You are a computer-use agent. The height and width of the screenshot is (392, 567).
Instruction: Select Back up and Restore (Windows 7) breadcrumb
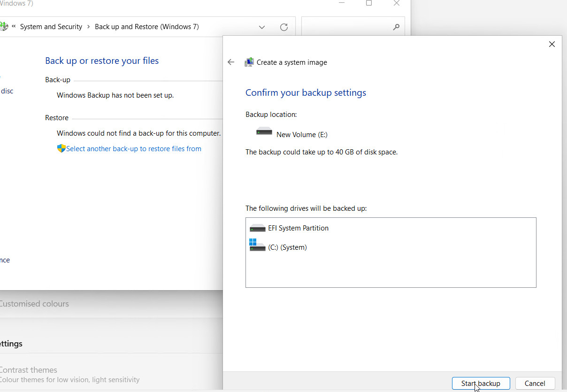[x=147, y=27]
